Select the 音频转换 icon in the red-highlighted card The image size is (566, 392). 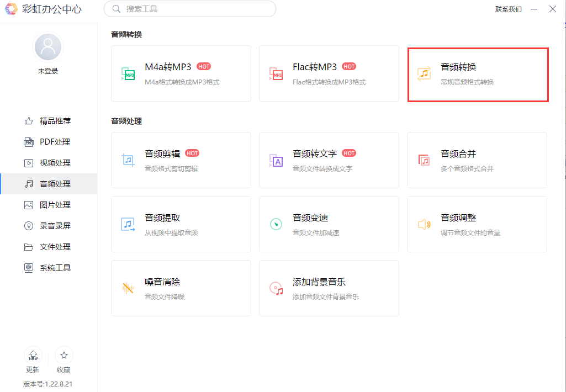(424, 73)
